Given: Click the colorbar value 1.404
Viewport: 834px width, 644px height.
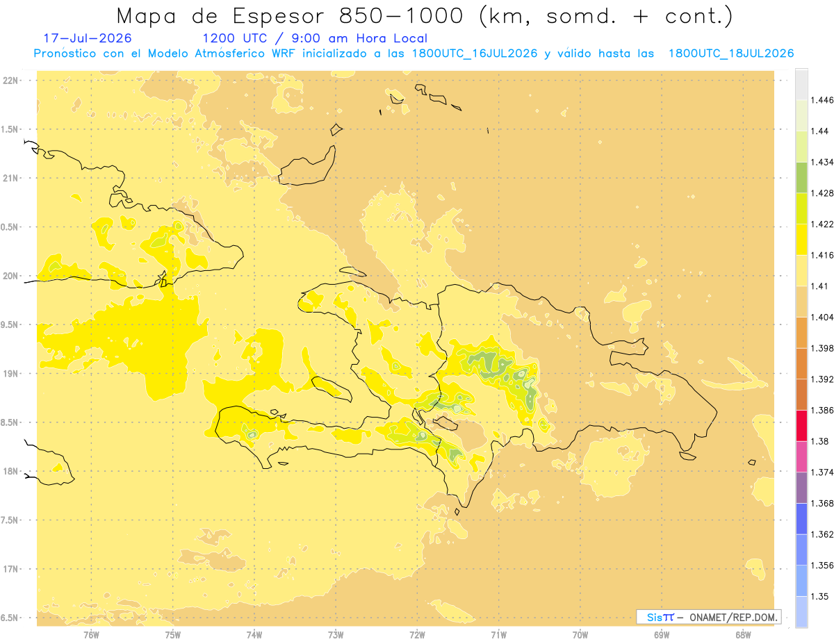Looking at the screenshot, I should pos(822,317).
